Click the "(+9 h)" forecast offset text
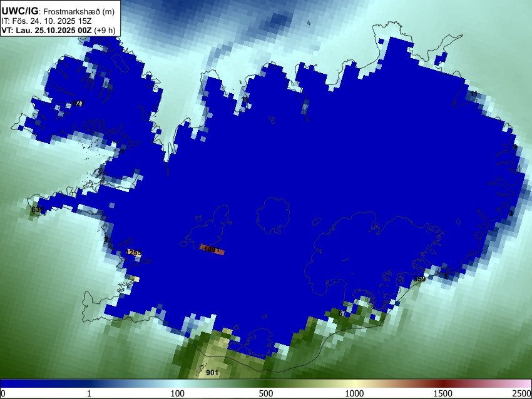The height and width of the screenshot is (399, 532). click(105, 30)
